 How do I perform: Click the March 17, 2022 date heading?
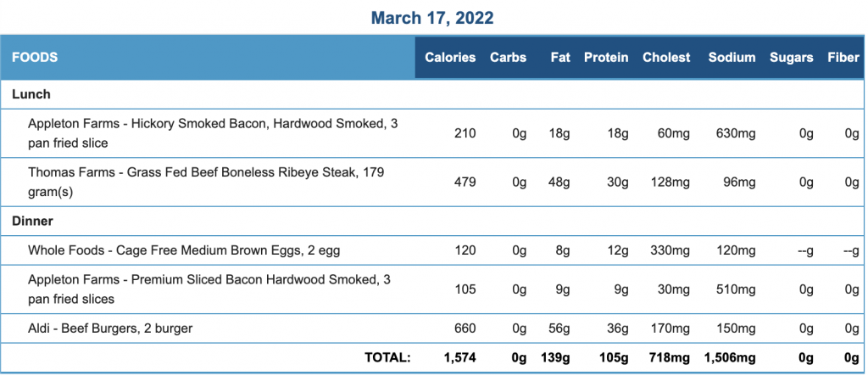431,19
